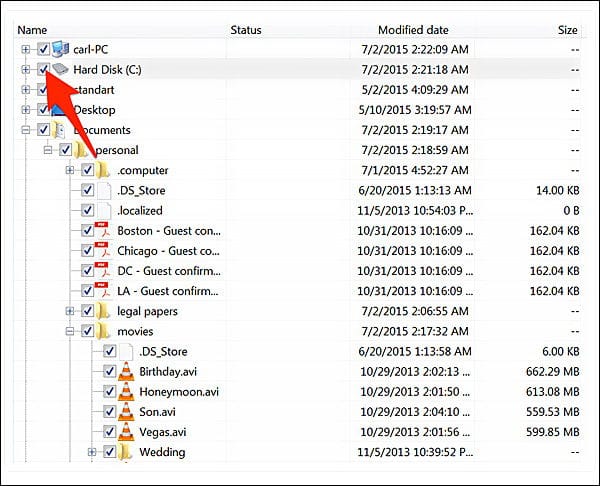The height and width of the screenshot is (486, 600).
Task: Click the VLC cone icon for Honeymoon.avi
Action: (x=126, y=391)
